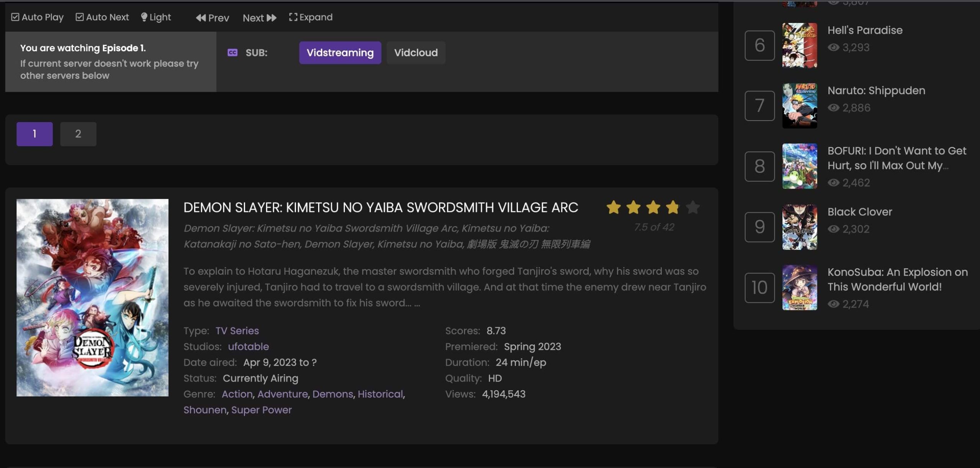The height and width of the screenshot is (468, 980).
Task: Click the CC subtitle icon
Action: (232, 53)
